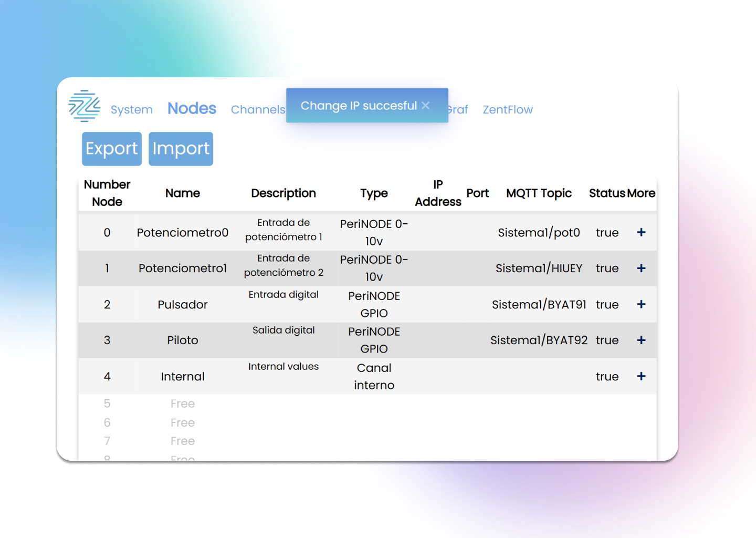Click description Entrada de potenciómetro 2

[283, 265]
